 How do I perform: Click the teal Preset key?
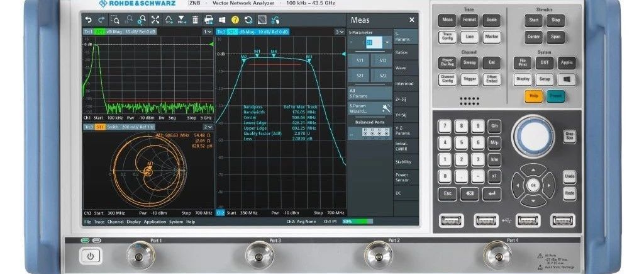[555, 96]
